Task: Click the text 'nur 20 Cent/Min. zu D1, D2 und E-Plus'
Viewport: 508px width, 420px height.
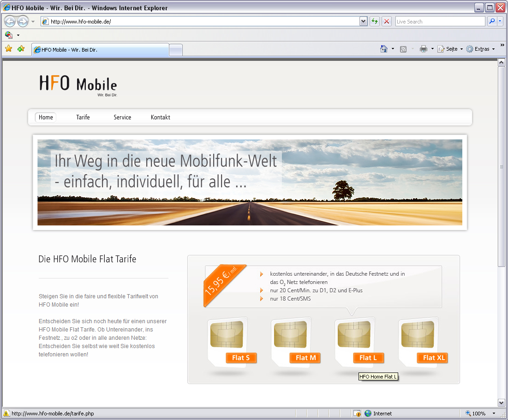Action: pos(316,290)
